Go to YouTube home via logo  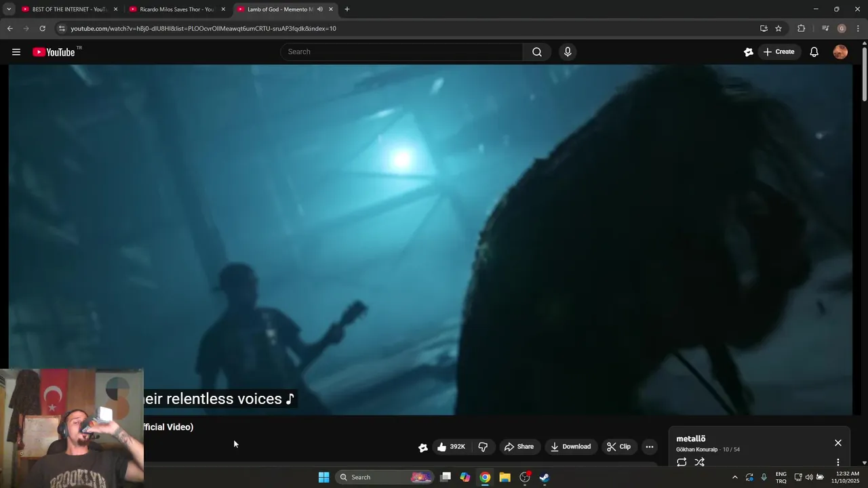(54, 52)
